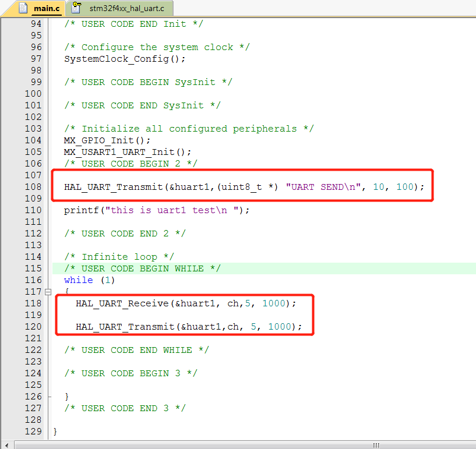
Task: Click the locked file icon on hal_uart tab
Action: [x=76, y=8]
